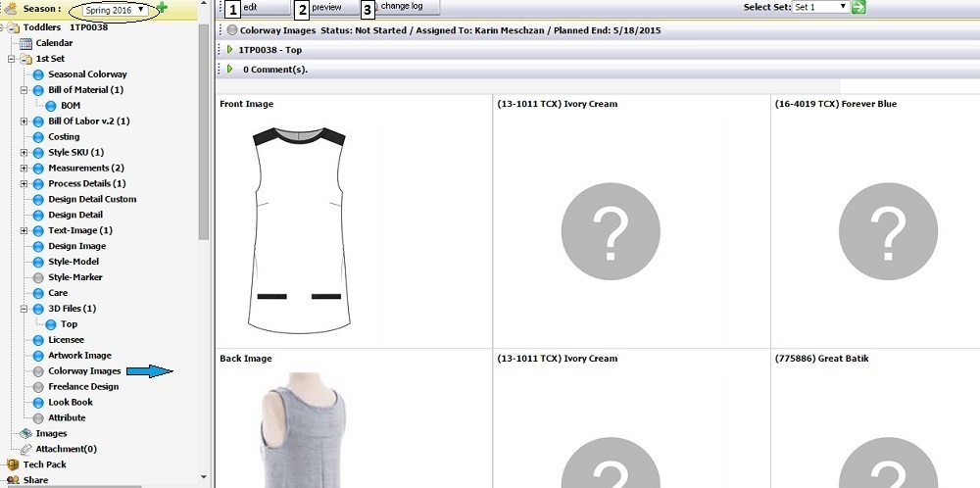Screen dimensions: 980x488
Task: Click the blue icon beside Seasonal Colorway
Action: (x=38, y=74)
